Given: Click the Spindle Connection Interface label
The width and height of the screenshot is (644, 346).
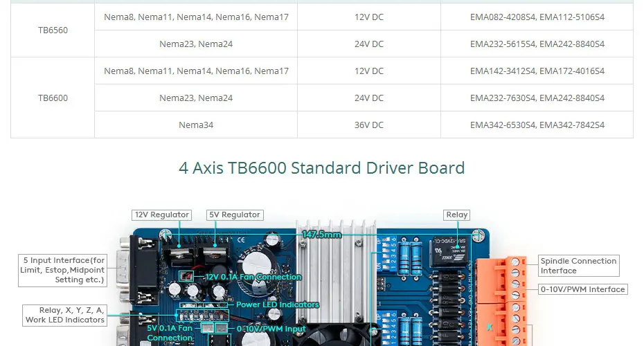Looking at the screenshot, I should tap(579, 266).
